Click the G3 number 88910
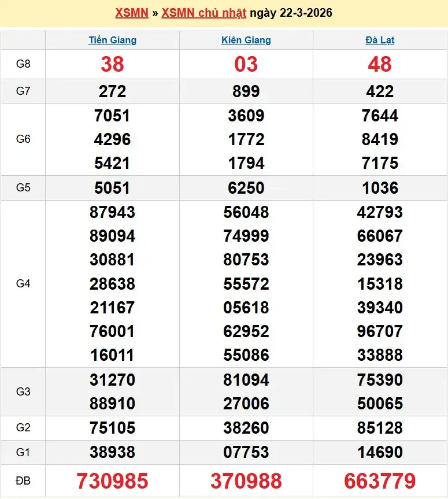The height and width of the screenshot is (499, 448). pyautogui.click(x=112, y=404)
